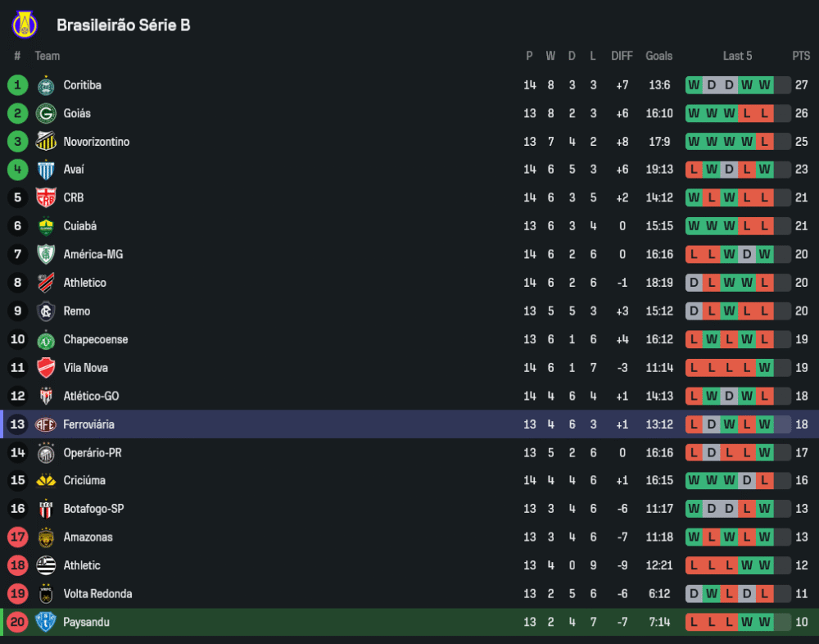Click Coritiba's most recent win result badge

765,85
